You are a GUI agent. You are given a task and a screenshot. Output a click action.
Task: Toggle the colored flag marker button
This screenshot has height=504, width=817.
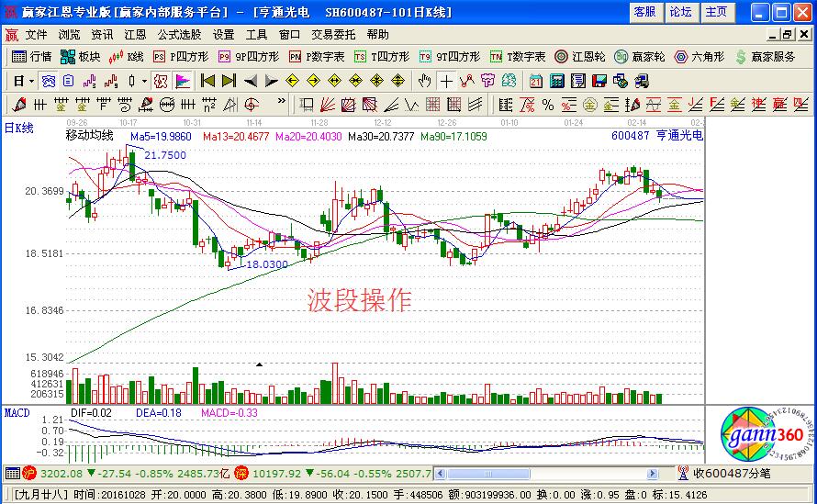point(182,81)
